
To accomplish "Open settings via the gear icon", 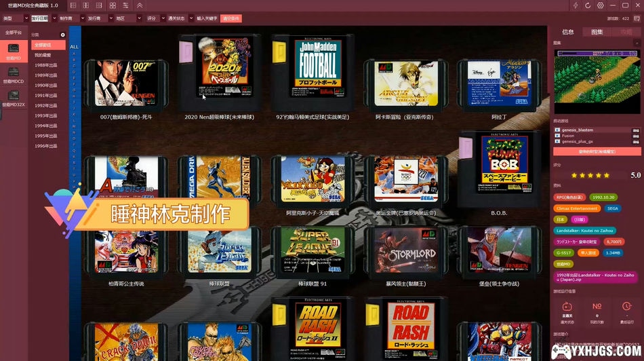I will [601, 5].
